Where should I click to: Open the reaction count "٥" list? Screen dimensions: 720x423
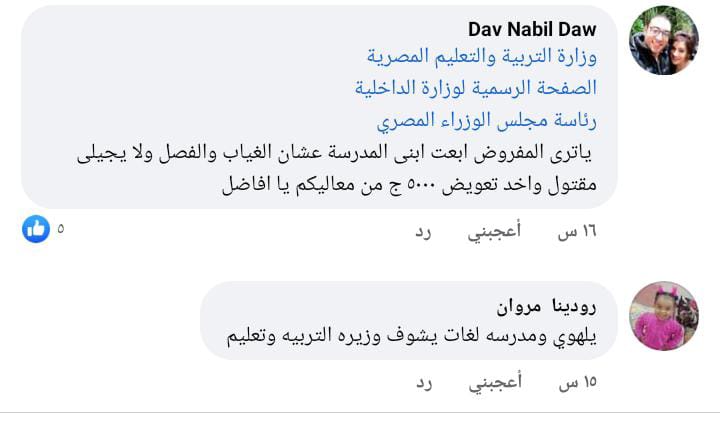61,229
